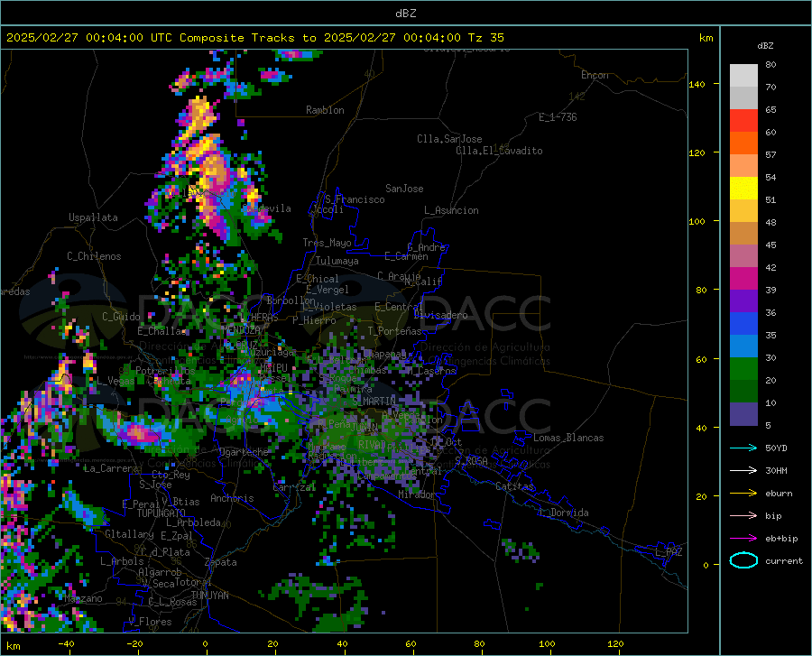Pick the lightest gray swatch topping the legend

743,76
